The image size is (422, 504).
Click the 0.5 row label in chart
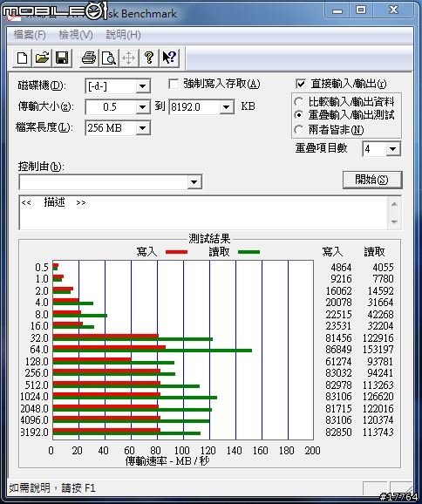(x=42, y=268)
